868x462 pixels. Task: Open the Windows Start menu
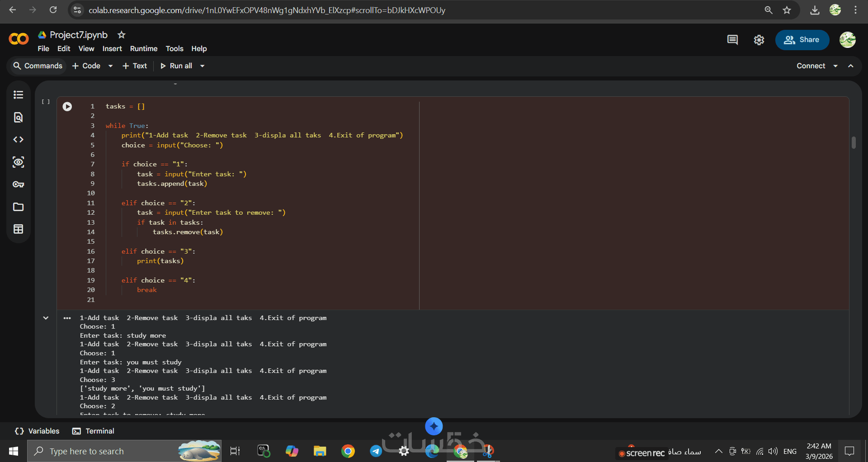coord(14,451)
